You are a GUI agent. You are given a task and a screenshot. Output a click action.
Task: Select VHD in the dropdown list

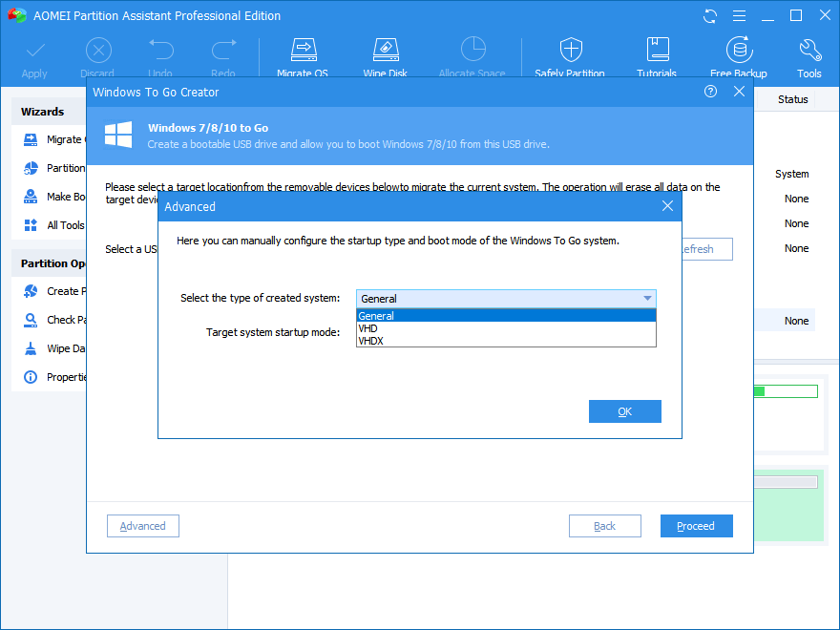[506, 328]
